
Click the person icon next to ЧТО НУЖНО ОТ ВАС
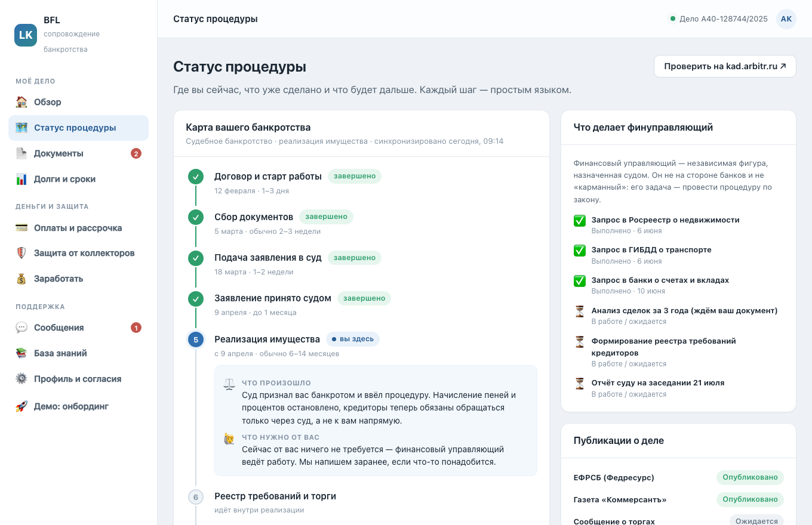pos(229,438)
